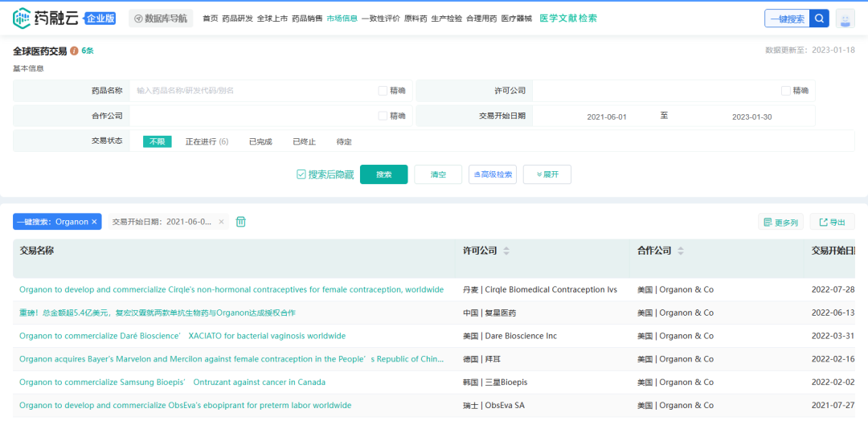Click the orange info icon beside 全球医药交易
Image resolution: width=868 pixels, height=421 pixels.
coord(74,51)
